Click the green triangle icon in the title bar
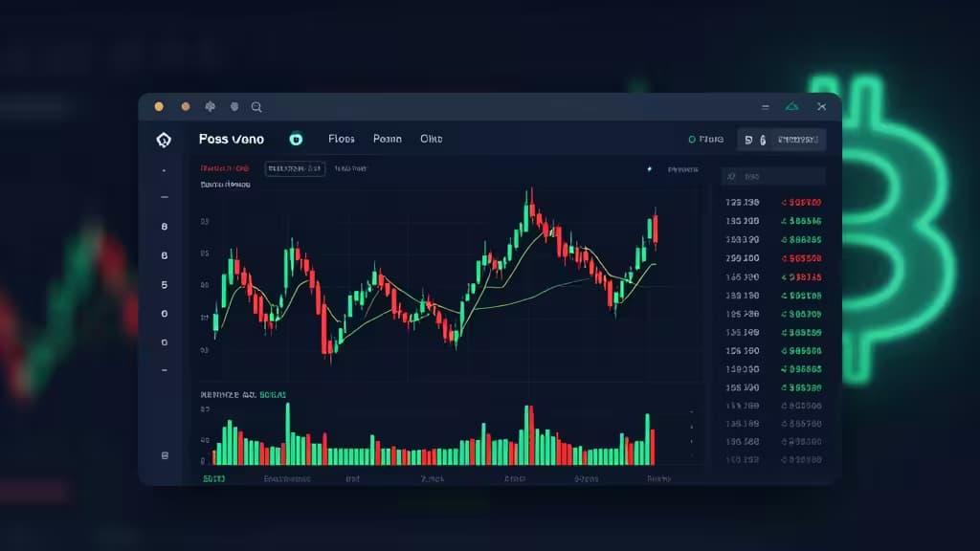Image resolution: width=980 pixels, height=551 pixels. pos(791,107)
